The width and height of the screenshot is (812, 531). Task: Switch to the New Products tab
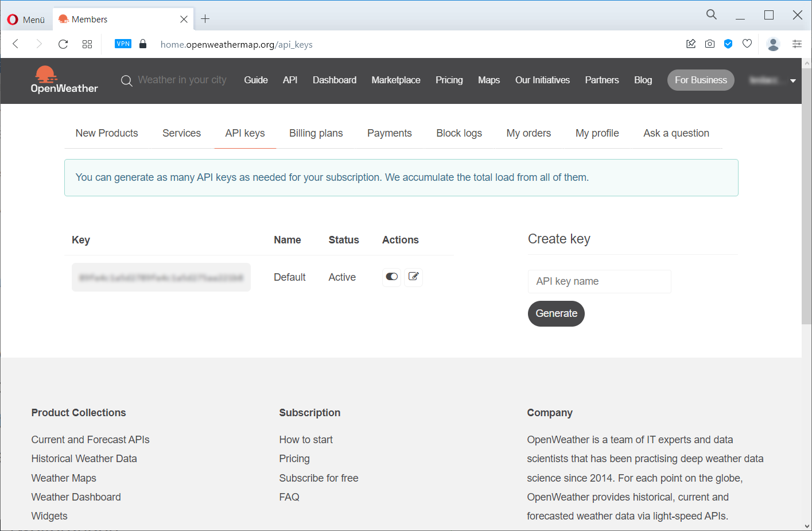107,133
